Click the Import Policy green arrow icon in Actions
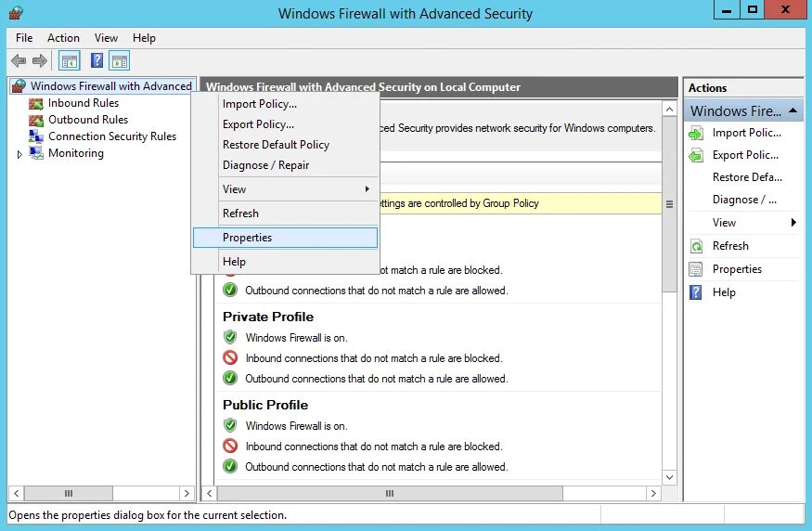812x531 pixels. click(x=696, y=133)
